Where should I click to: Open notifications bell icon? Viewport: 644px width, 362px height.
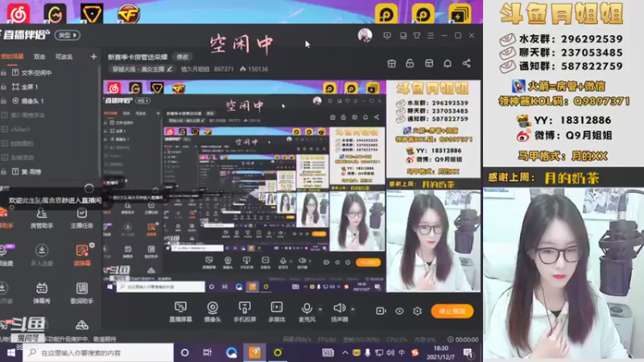(x=448, y=64)
